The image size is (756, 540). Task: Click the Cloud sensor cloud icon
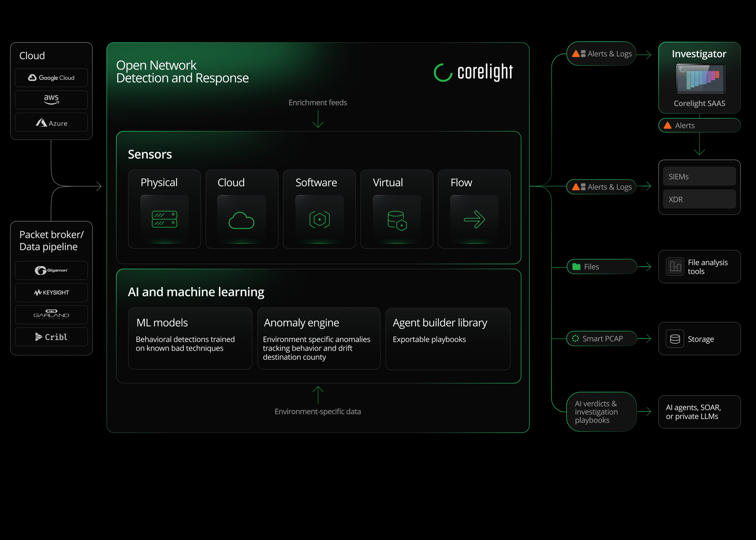(x=242, y=220)
